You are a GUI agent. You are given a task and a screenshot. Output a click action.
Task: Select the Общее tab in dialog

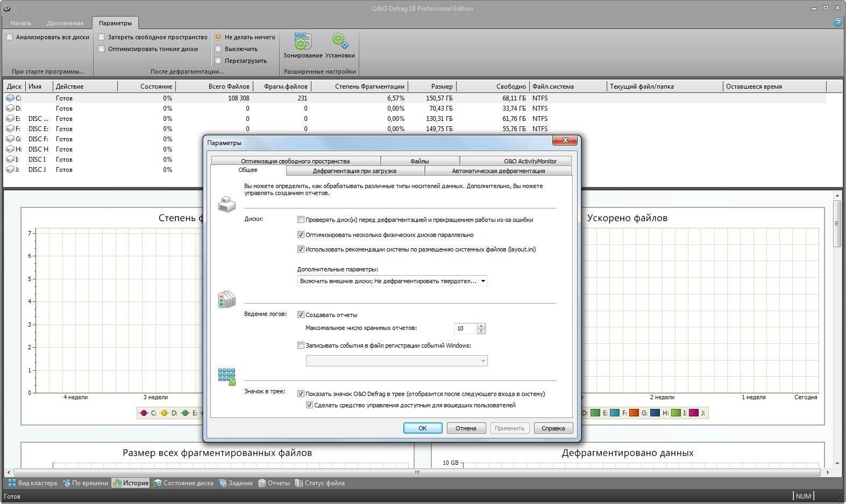coord(248,170)
